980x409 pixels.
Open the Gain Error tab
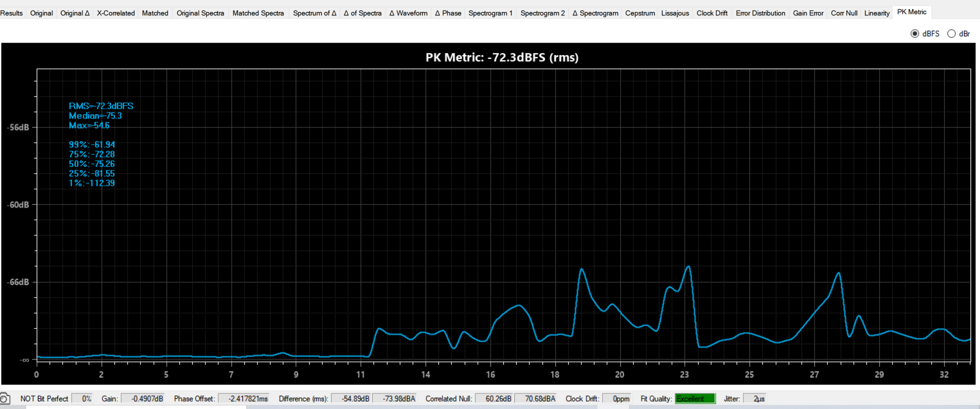pyautogui.click(x=808, y=13)
